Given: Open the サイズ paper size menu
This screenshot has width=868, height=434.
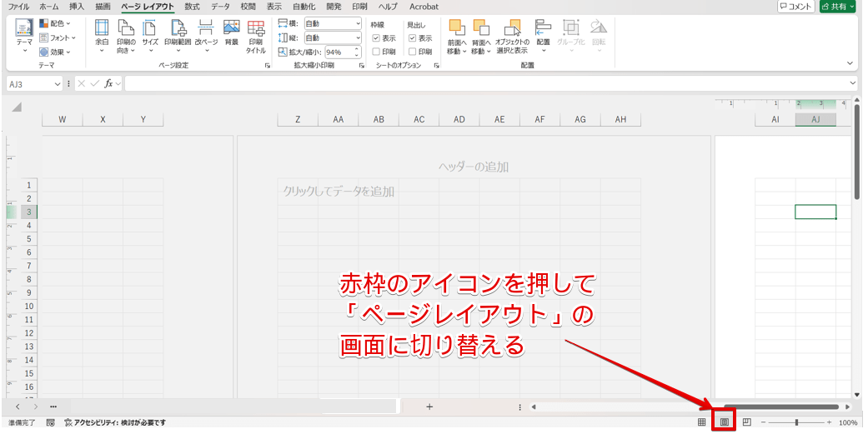Looking at the screenshot, I should click(x=150, y=36).
